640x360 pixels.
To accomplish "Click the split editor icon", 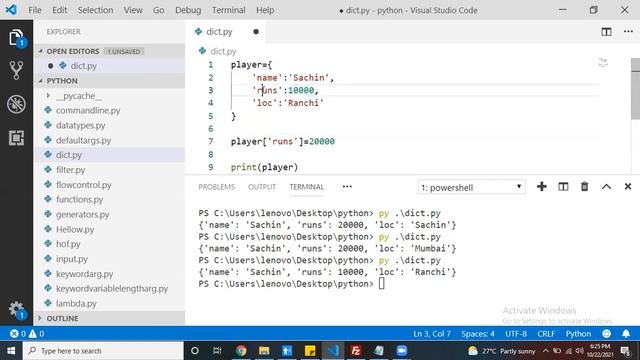I will pyautogui.click(x=606, y=32).
